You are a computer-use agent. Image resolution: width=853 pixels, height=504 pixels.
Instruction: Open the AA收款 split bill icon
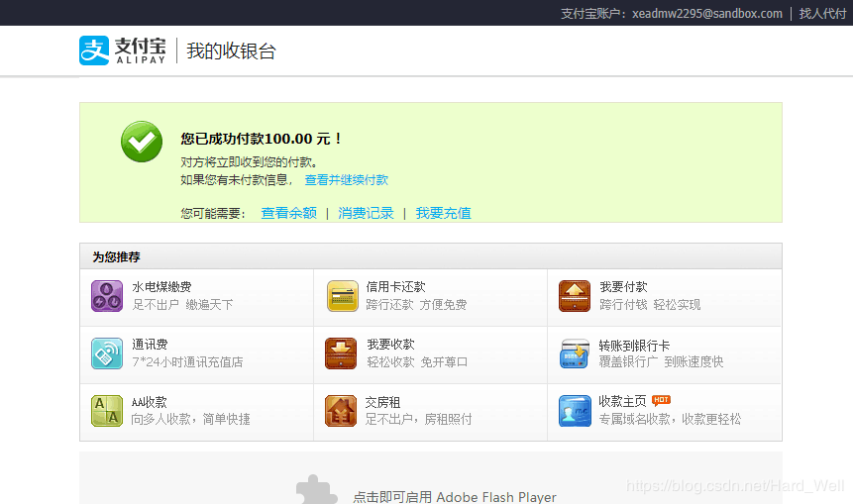coord(107,411)
